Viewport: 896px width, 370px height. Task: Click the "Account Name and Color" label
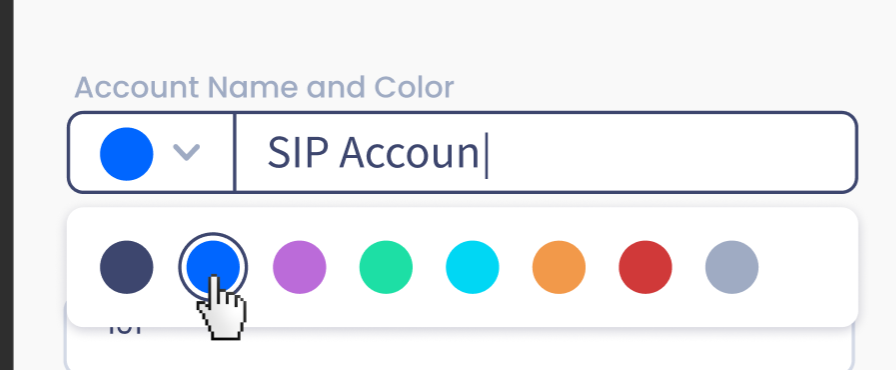(264, 87)
